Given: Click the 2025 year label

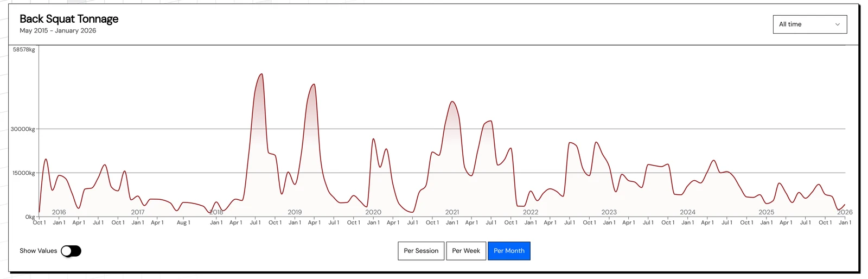Looking at the screenshot, I should (x=766, y=212).
